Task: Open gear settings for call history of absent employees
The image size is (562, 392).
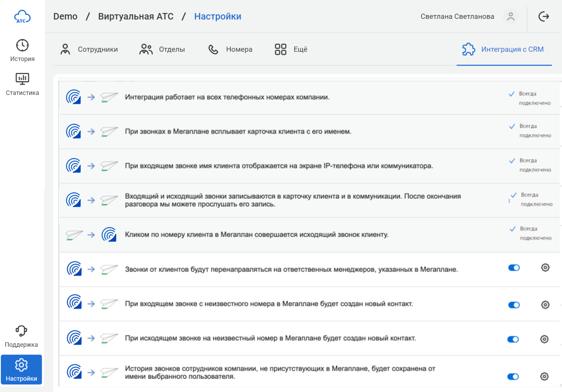Action: click(x=544, y=377)
